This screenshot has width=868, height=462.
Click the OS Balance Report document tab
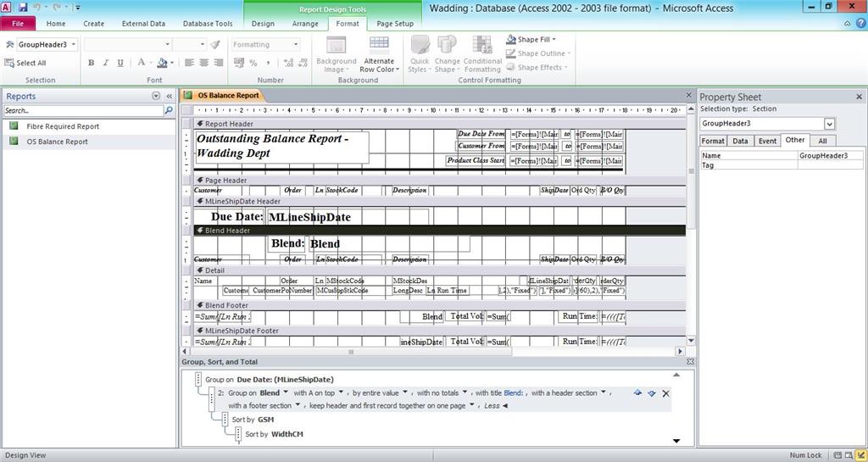(x=223, y=95)
